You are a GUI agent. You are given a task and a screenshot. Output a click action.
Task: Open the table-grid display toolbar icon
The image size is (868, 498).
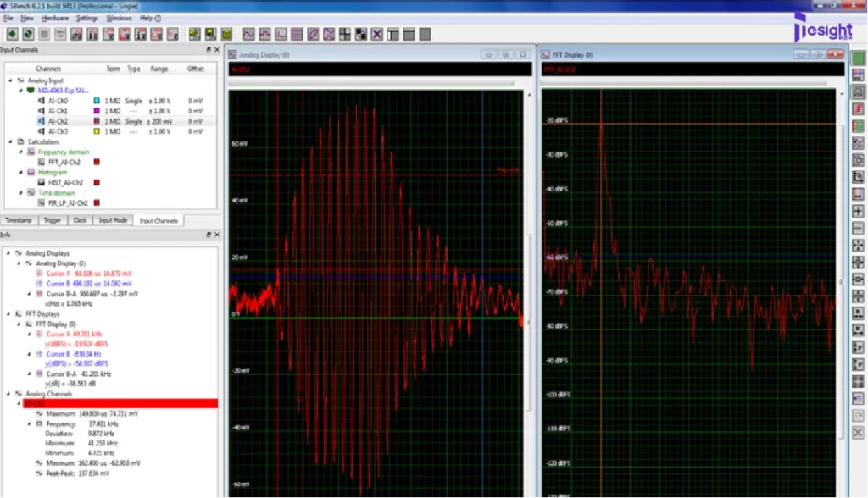click(x=297, y=35)
